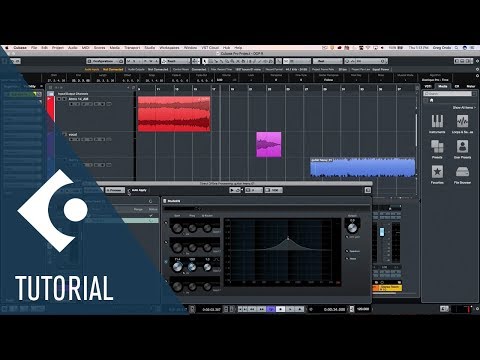Click the EQ curve peak handle
Viewport: 480px width, 360px height.
pos(288,238)
